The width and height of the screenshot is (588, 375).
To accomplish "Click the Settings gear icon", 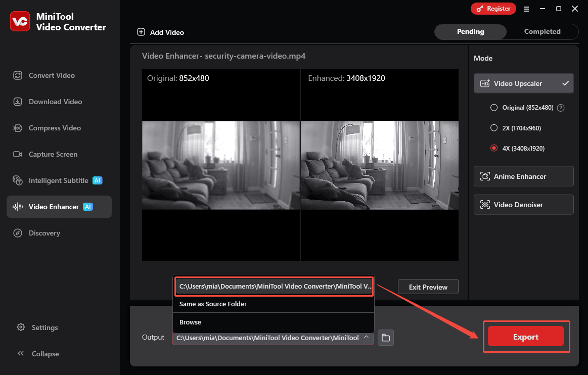I will point(21,327).
